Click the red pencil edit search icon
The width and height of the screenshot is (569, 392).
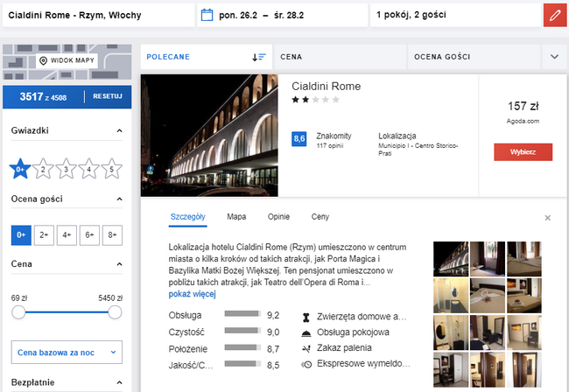555,15
